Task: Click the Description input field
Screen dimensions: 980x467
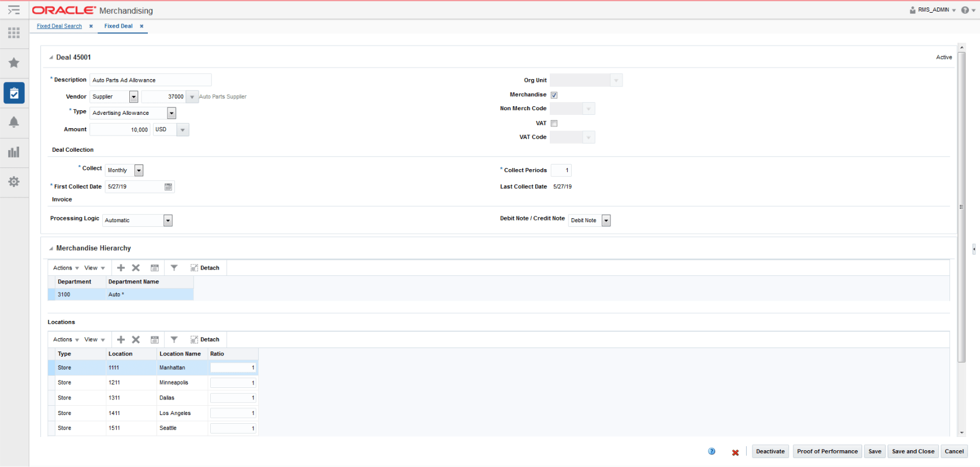Action: coord(151,80)
